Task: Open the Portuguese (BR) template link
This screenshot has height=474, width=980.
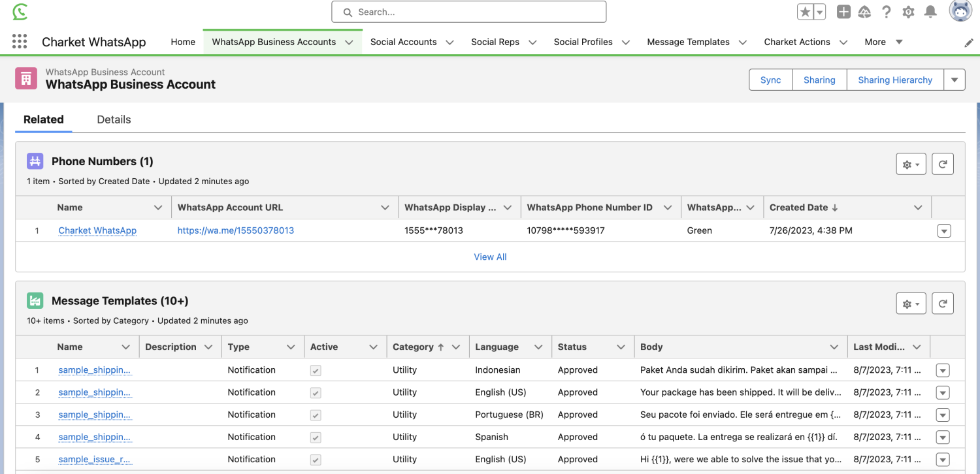Action: (x=95, y=415)
